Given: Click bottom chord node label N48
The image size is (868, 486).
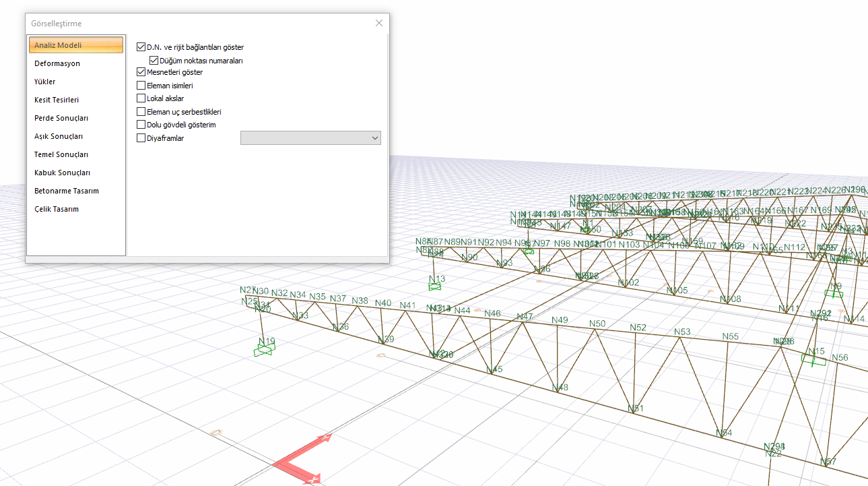Looking at the screenshot, I should coord(560,387).
